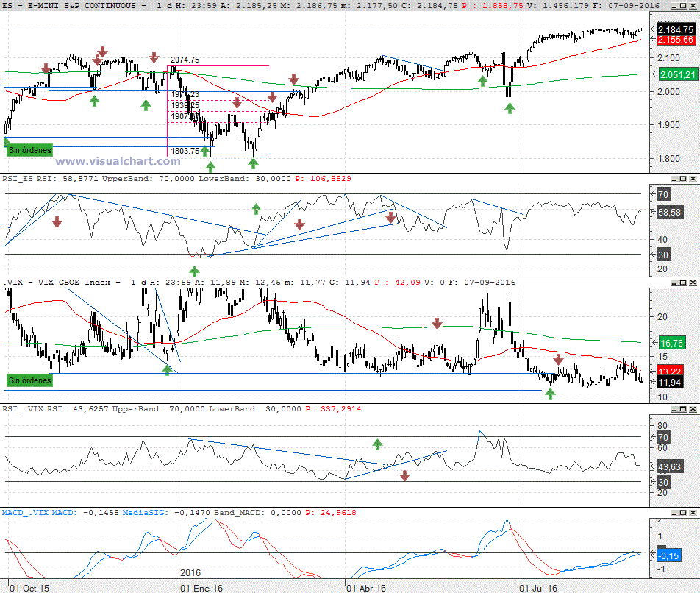Click the 2.000 level on ES price scale
Screen dimensions: 700x593
[669, 91]
